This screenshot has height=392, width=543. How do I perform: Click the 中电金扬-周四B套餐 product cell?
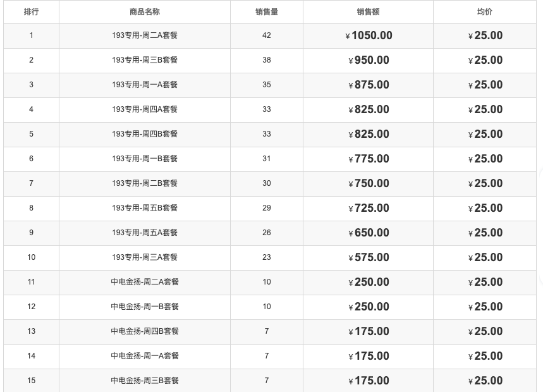point(145,331)
